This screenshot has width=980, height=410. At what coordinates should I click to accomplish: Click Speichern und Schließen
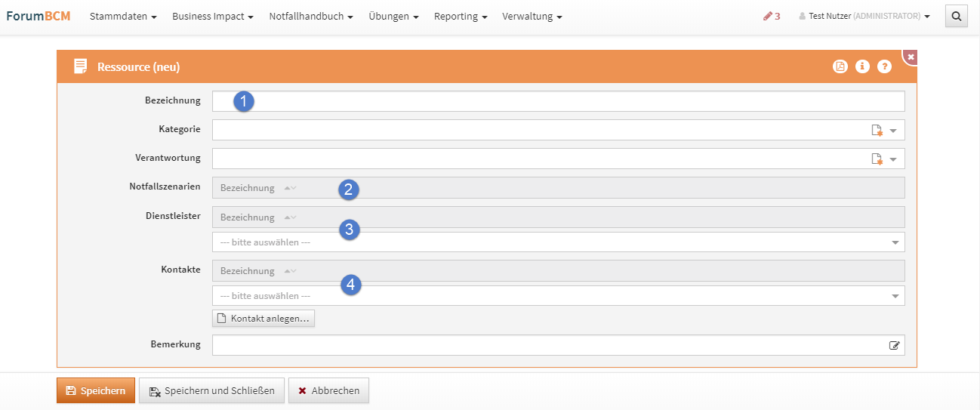coord(211,390)
